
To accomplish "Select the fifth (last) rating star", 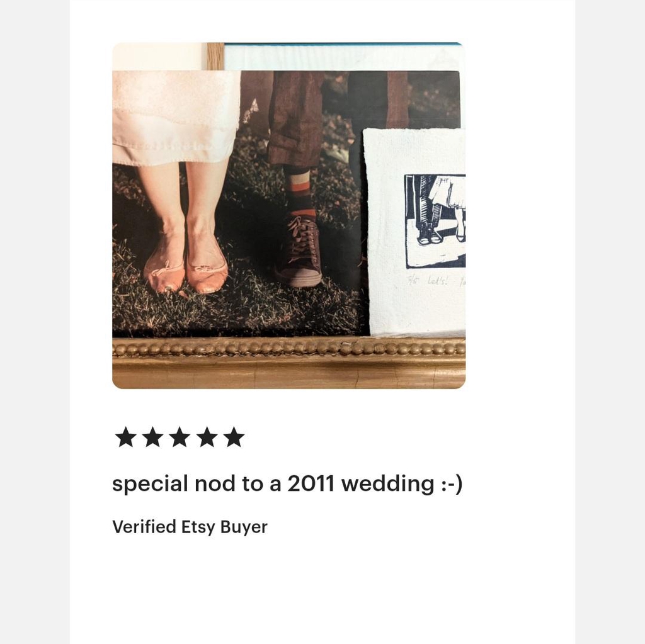I will pos(234,437).
